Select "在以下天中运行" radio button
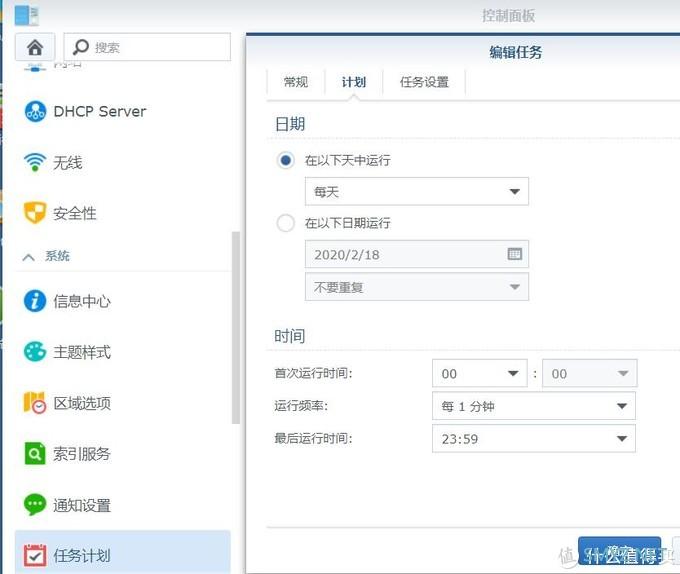 tap(286, 160)
